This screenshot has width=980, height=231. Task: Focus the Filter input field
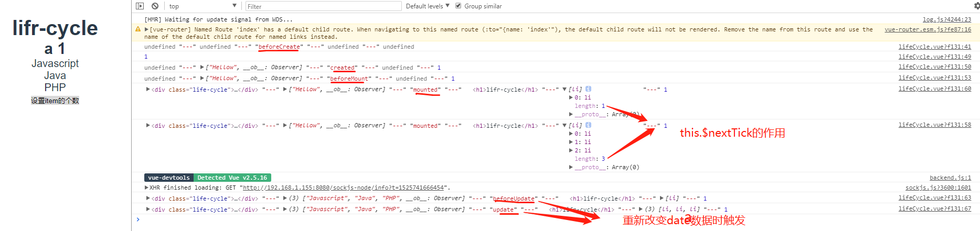323,6
